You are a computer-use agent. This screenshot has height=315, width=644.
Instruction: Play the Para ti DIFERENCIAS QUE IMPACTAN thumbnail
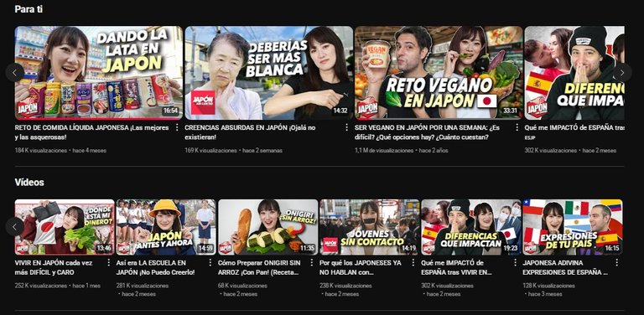click(574, 73)
